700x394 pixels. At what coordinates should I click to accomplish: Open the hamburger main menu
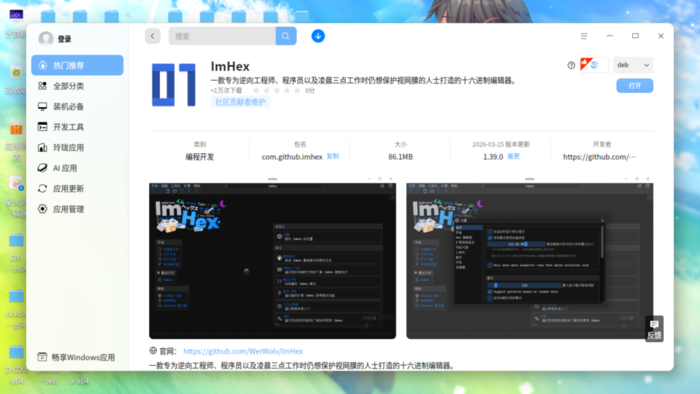click(584, 36)
